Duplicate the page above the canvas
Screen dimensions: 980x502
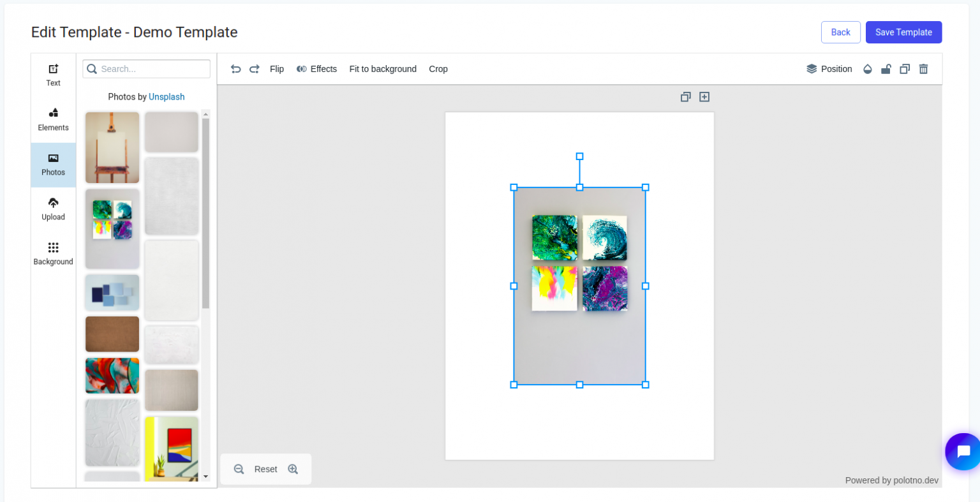tap(686, 97)
